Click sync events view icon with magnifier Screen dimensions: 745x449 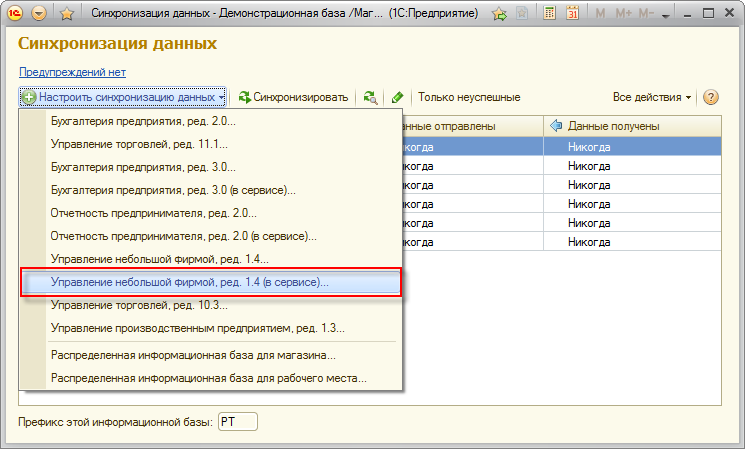tap(370, 97)
